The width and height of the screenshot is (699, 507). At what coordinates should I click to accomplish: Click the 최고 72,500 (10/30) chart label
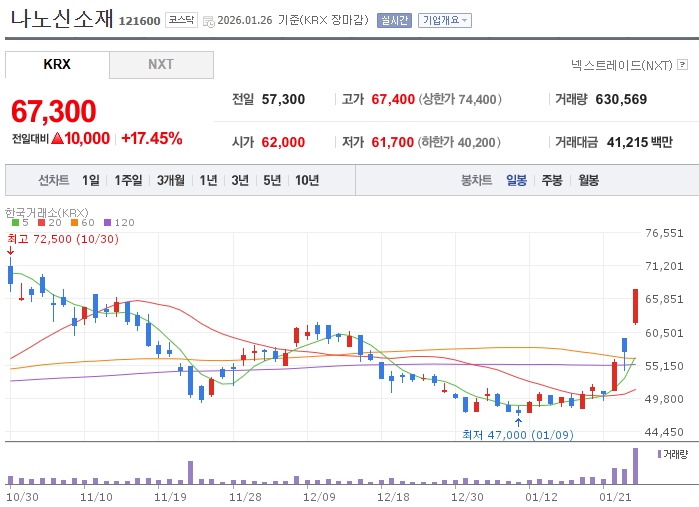(x=63, y=239)
